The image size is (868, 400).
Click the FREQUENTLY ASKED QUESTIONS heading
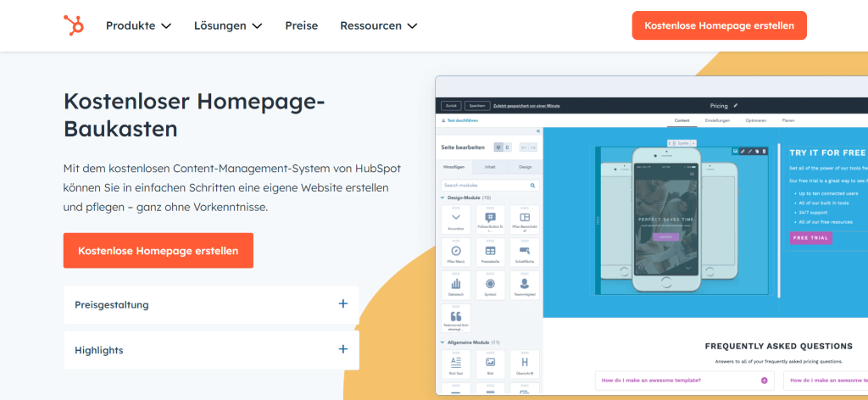click(x=778, y=347)
